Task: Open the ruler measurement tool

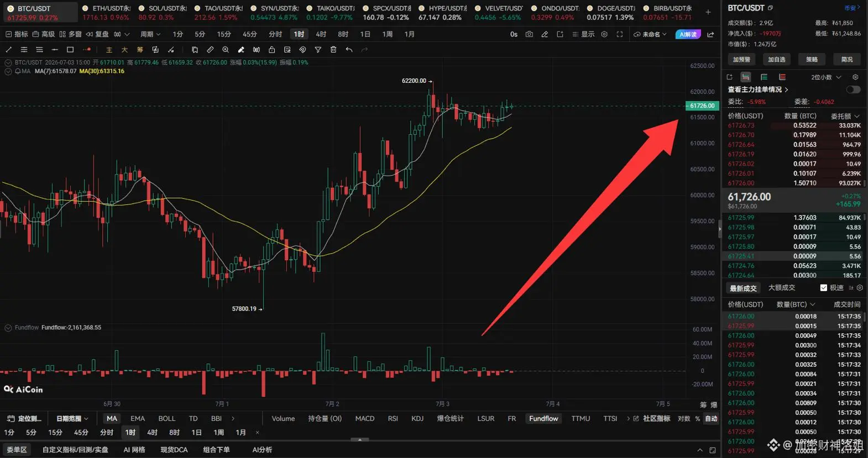Action: [x=210, y=50]
